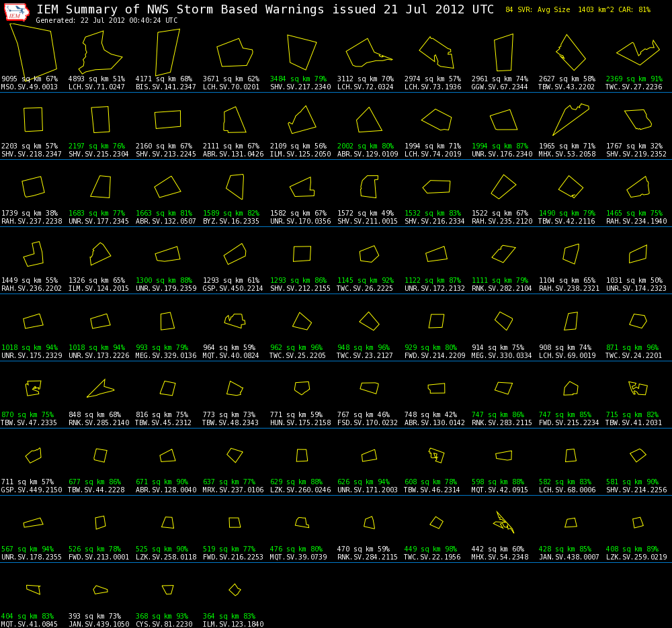672x628 pixels.
Task: Click the CYS.SV.81.2230 warning label
Action: pos(165,624)
